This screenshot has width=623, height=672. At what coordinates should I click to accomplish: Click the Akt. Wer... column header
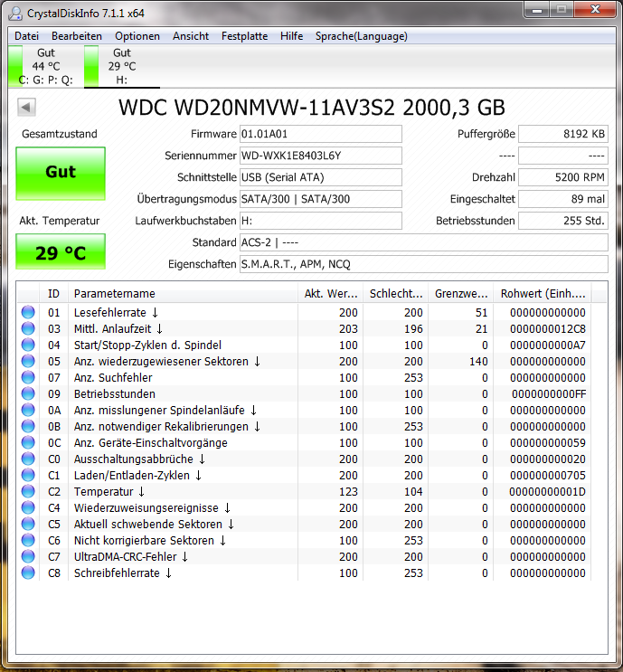tap(330, 294)
